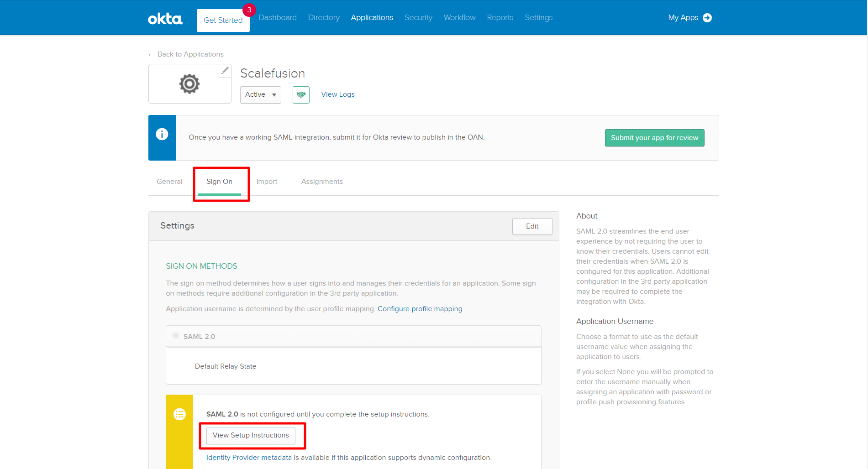Switch to the Sign On tab

[219, 182]
